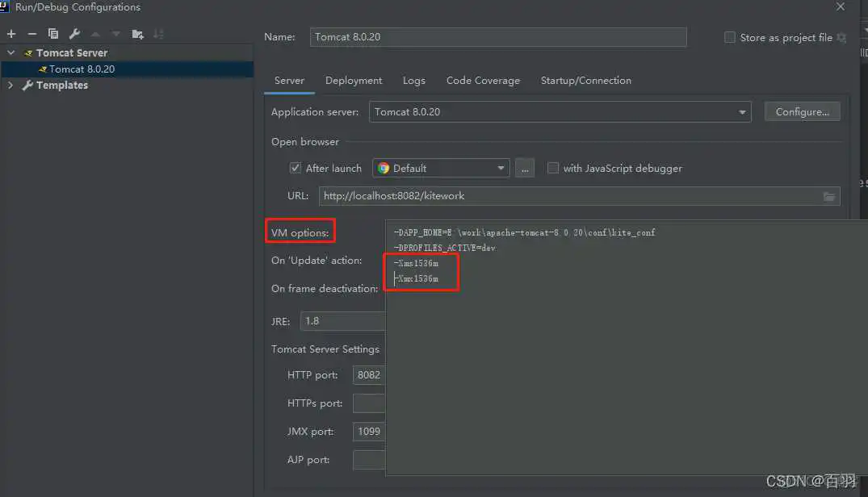Copy the Tomcat 8.0.20 configuration
Viewport: 868px width, 497px height.
click(52, 34)
